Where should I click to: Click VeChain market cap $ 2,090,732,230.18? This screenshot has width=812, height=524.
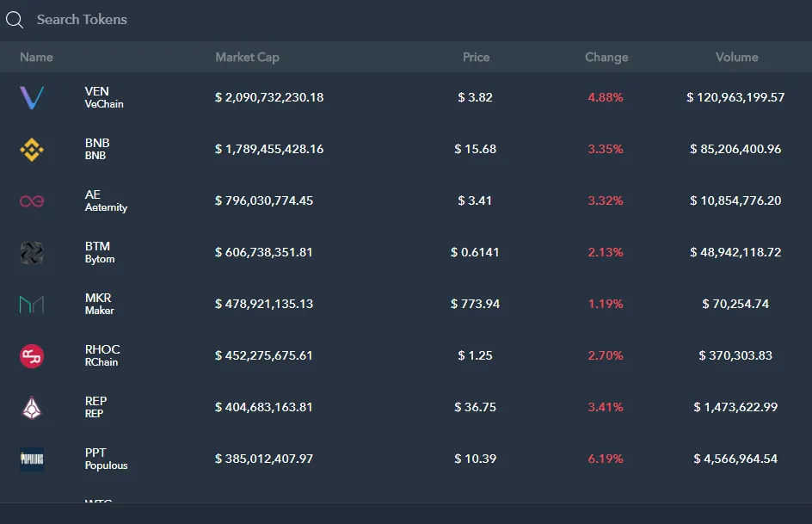click(269, 97)
